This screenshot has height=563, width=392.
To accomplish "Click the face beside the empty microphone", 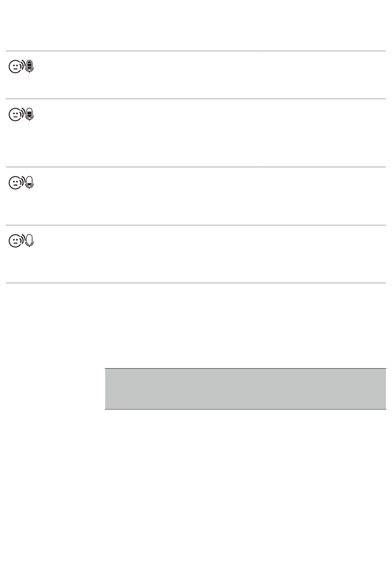I will pyautogui.click(x=15, y=241).
